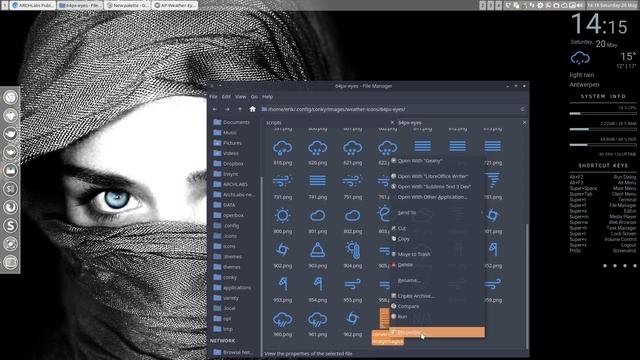Choose Move to Trash
Screen dimensions: 640x360
tap(437, 254)
